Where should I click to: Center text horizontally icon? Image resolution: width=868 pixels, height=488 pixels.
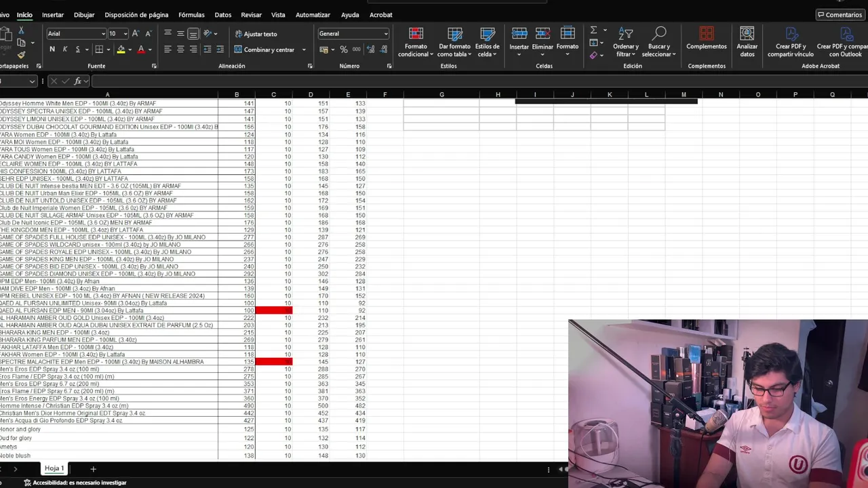180,49
